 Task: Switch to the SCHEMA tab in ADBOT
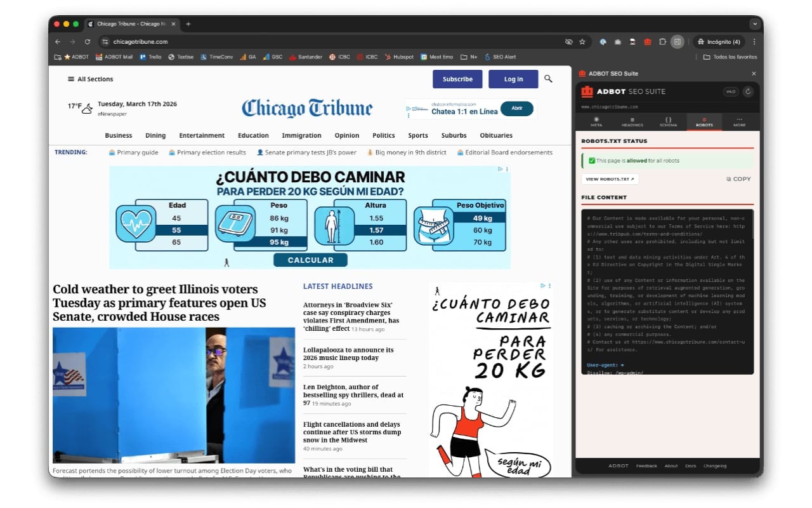coord(669,122)
